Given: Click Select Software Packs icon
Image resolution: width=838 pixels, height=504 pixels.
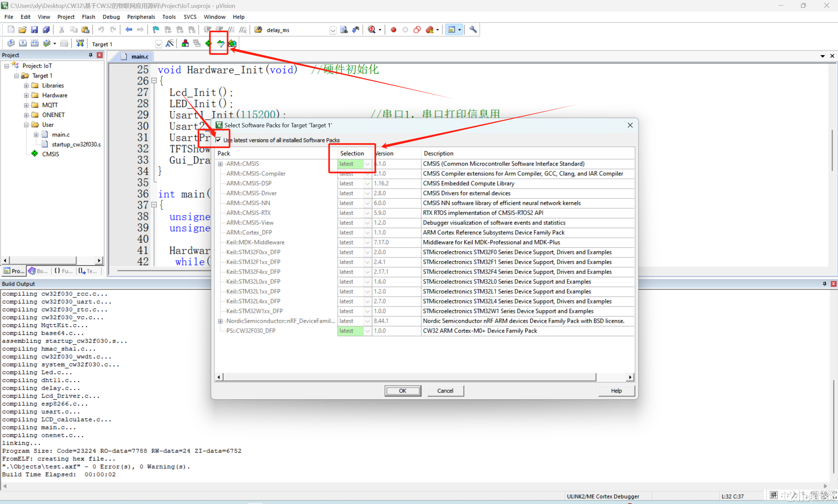Looking at the screenshot, I should 220,44.
